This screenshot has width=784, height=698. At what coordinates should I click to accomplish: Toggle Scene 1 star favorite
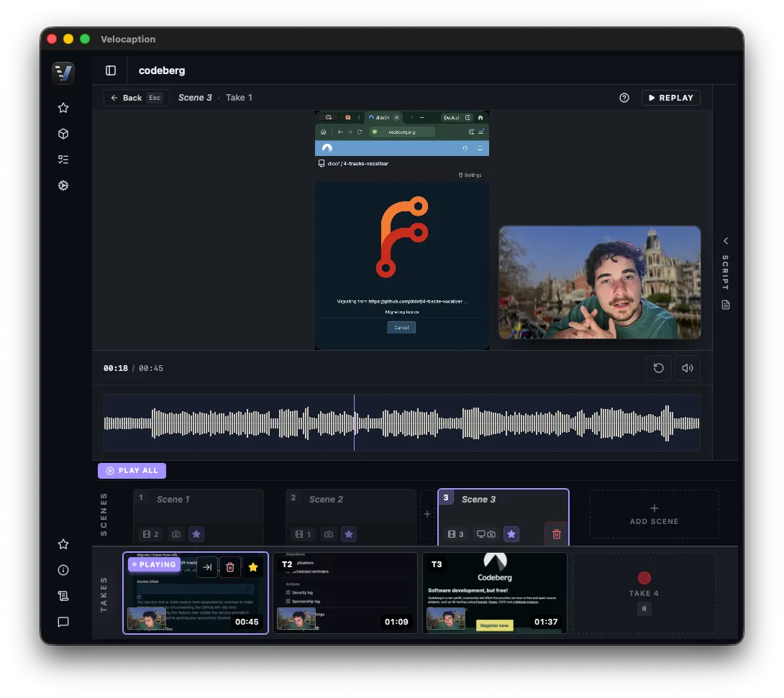[196, 534]
